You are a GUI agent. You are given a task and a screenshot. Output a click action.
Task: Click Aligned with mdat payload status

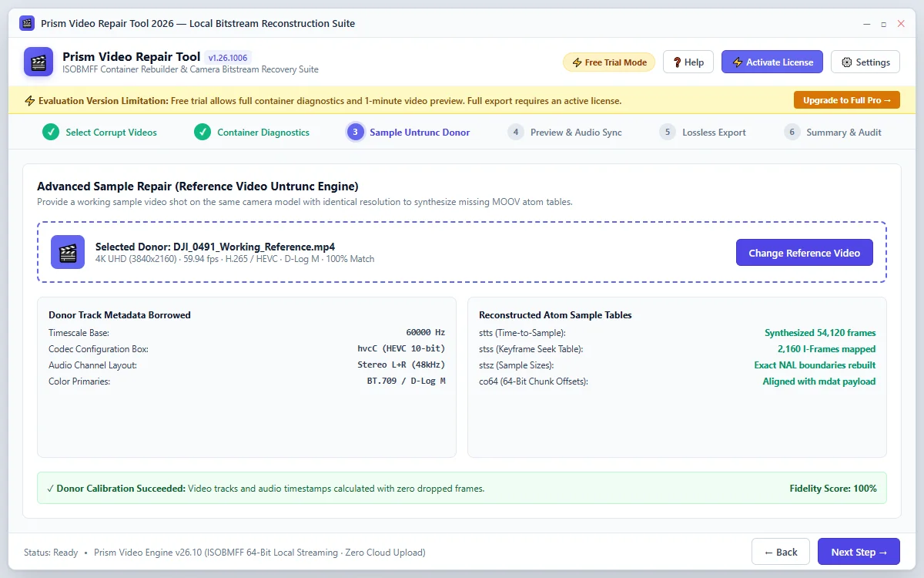tap(819, 381)
